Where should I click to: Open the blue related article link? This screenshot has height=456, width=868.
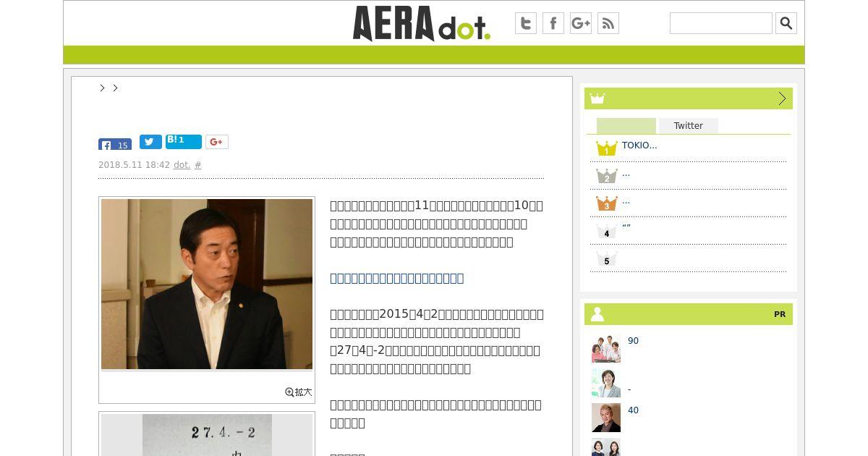[397, 278]
